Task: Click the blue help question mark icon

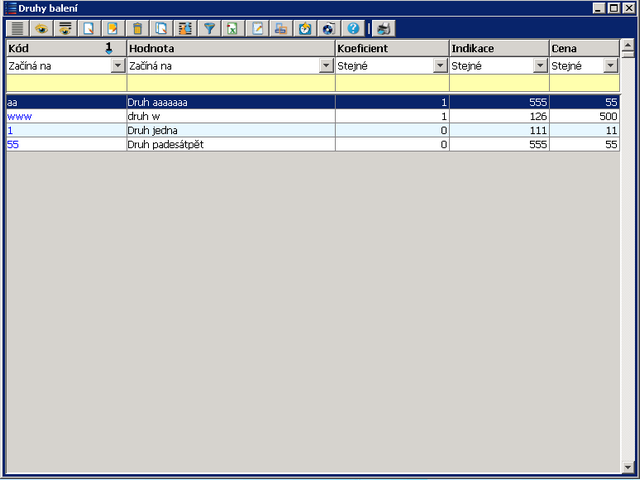Action: [x=353, y=29]
